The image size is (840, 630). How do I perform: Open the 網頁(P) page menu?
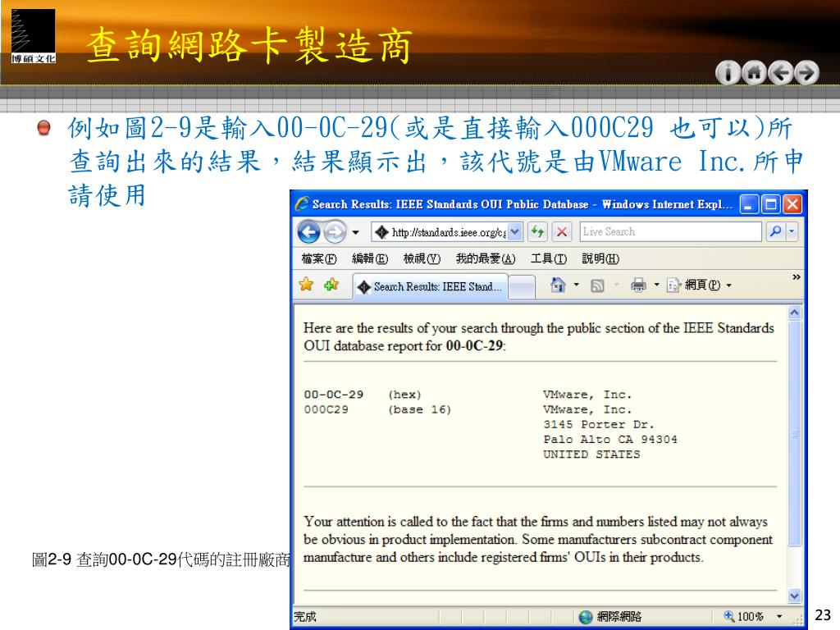click(x=699, y=285)
